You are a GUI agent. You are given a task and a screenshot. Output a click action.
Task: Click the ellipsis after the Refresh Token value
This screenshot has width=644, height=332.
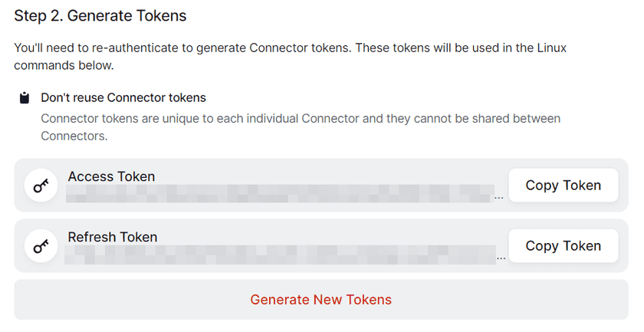click(499, 258)
